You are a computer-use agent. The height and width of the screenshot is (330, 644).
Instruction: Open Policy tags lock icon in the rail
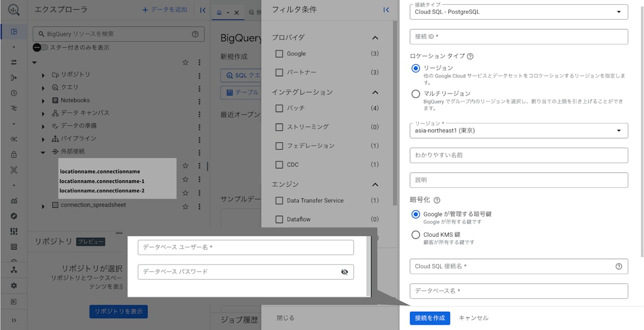click(14, 155)
